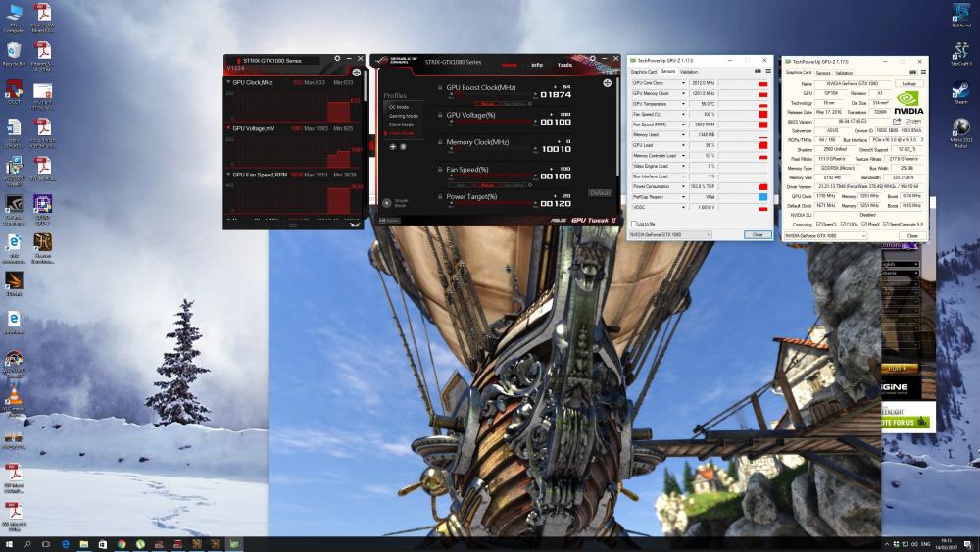This screenshot has height=552, width=980.
Task: Open Validation tab in GPU-Z Sensors window
Action: [689, 72]
